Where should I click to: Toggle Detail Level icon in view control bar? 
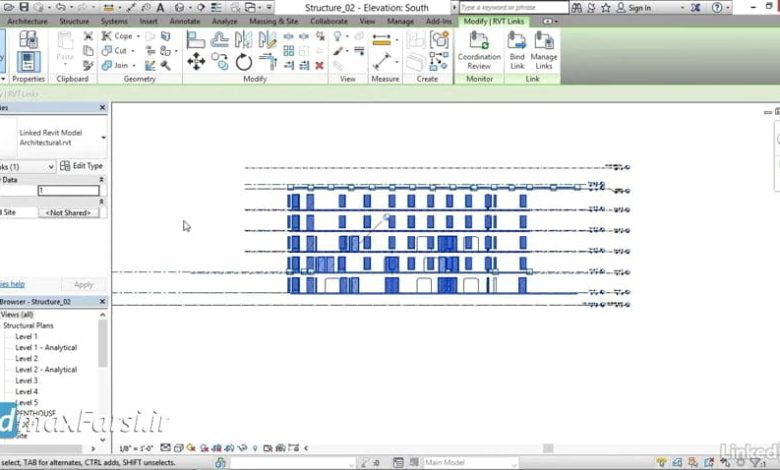tap(165, 448)
